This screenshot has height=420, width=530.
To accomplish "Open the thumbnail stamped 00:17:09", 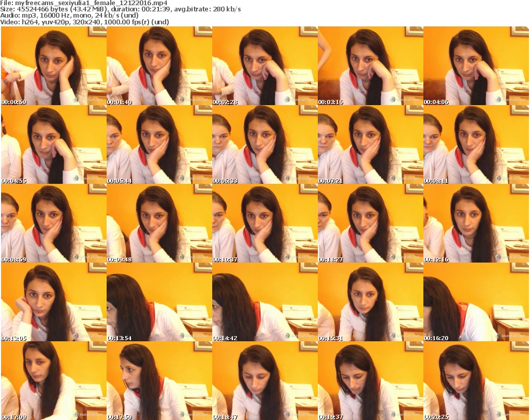I will coord(54,381).
